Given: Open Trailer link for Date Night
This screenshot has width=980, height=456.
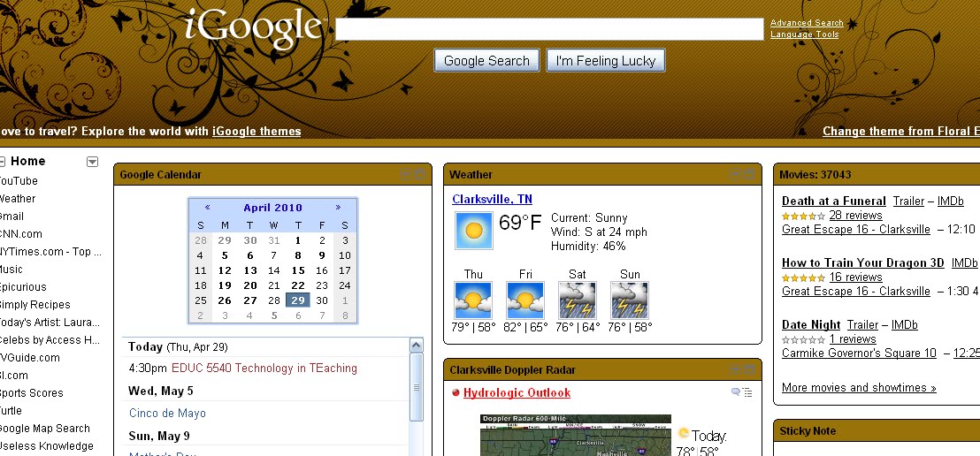Looking at the screenshot, I should 862,325.
